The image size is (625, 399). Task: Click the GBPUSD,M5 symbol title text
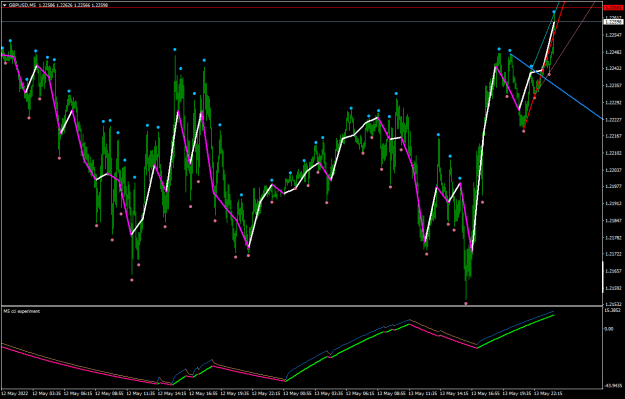tap(22, 5)
